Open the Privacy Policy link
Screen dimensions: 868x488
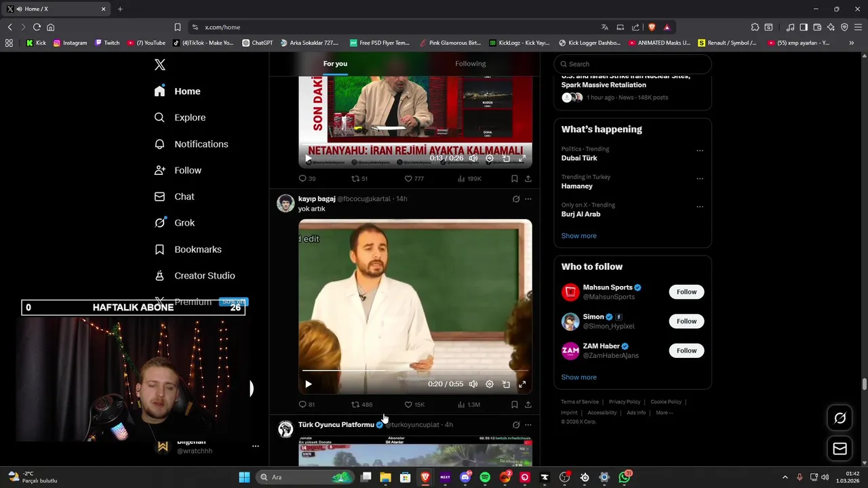coord(625,402)
